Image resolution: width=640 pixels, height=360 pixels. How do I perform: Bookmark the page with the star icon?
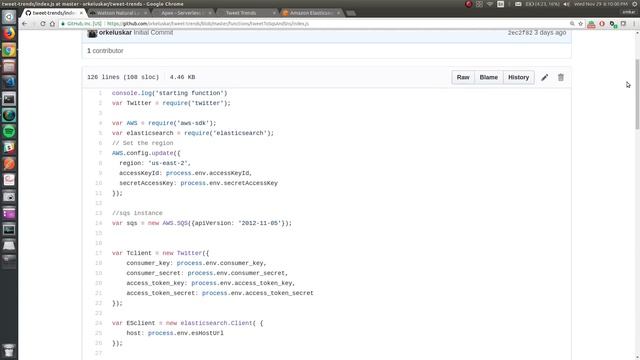(x=580, y=24)
